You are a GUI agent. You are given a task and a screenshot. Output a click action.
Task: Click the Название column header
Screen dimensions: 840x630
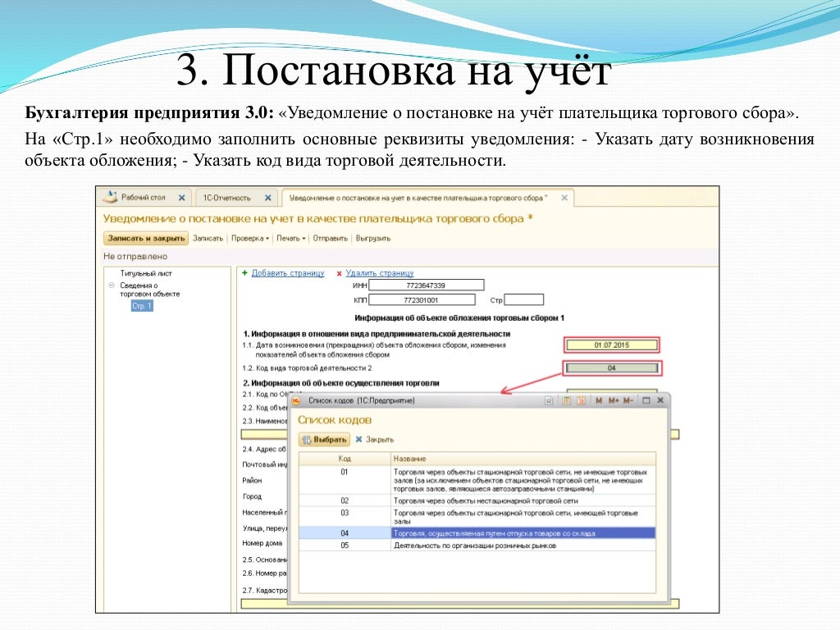(523, 459)
